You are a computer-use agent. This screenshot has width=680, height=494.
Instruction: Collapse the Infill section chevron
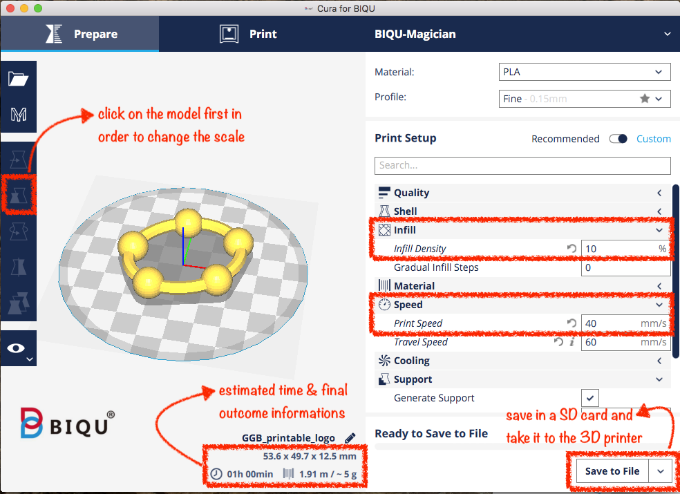click(659, 230)
